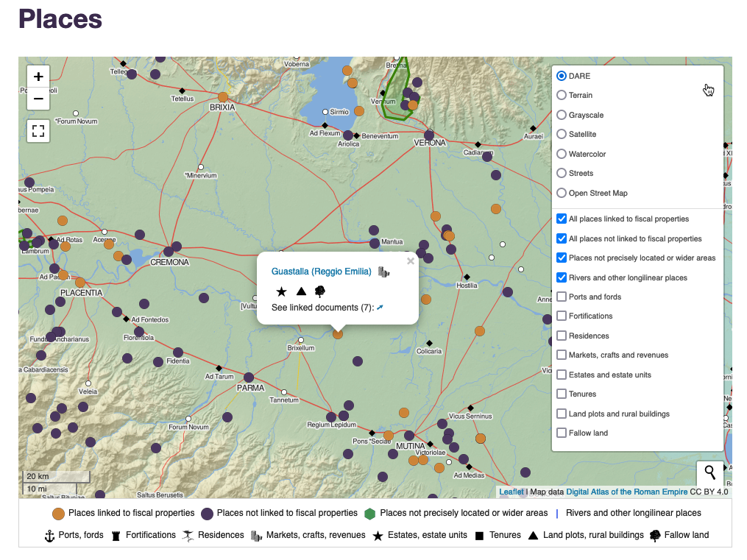747x560 pixels.
Task: Uncheck All places linked to fiscal properties
Action: 562,219
